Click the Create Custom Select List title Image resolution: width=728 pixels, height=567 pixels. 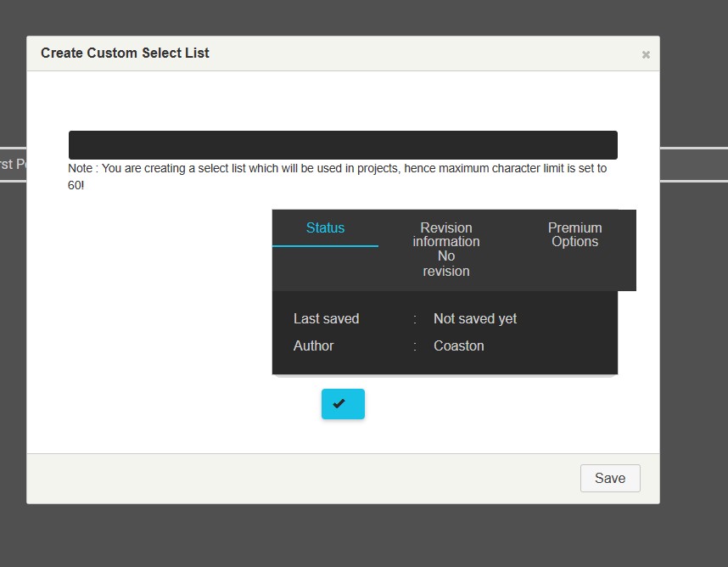point(125,53)
